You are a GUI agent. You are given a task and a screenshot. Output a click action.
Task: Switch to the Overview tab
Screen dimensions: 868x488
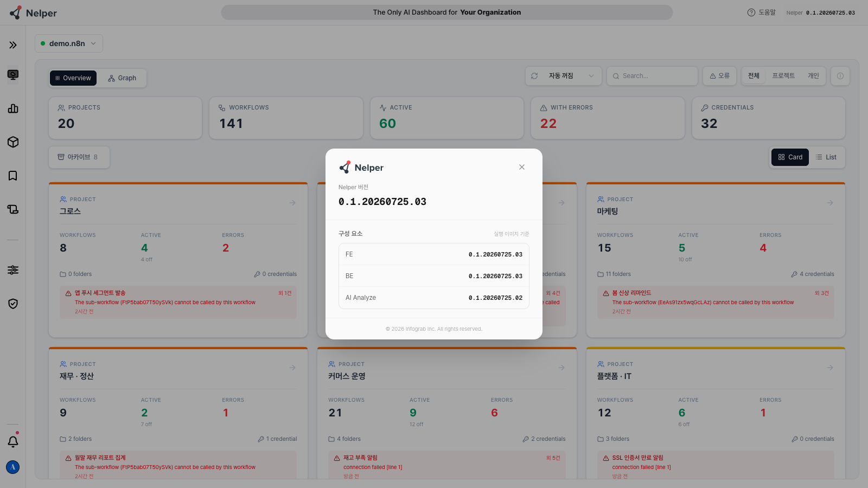(x=73, y=78)
